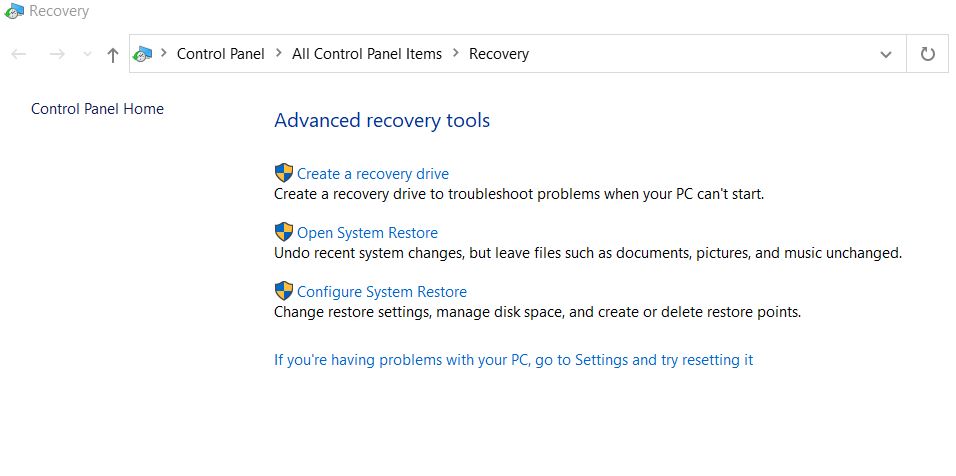
Task: Select All Control Panel Items breadcrumb
Action: (x=367, y=54)
